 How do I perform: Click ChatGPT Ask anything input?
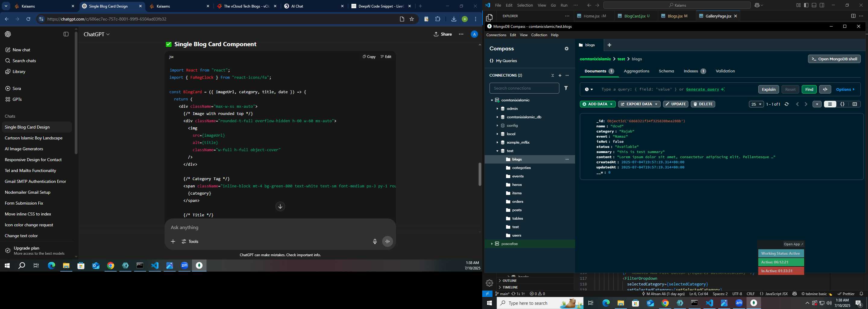(280, 228)
